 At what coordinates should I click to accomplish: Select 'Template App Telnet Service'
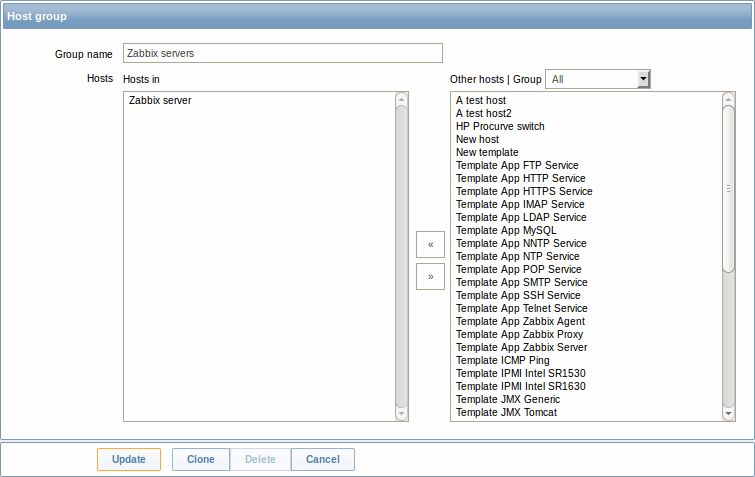pos(521,308)
